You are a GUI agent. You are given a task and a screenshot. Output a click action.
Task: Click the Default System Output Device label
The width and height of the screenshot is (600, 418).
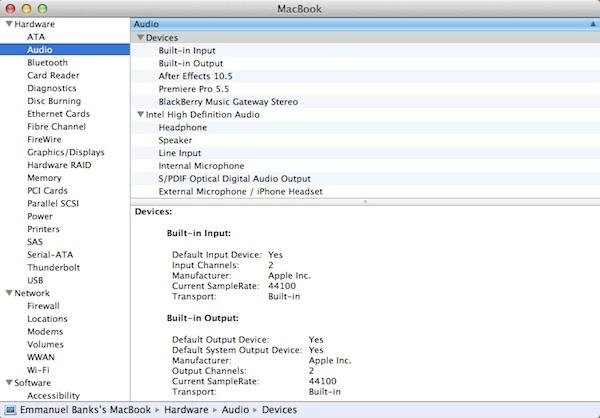[x=237, y=350]
